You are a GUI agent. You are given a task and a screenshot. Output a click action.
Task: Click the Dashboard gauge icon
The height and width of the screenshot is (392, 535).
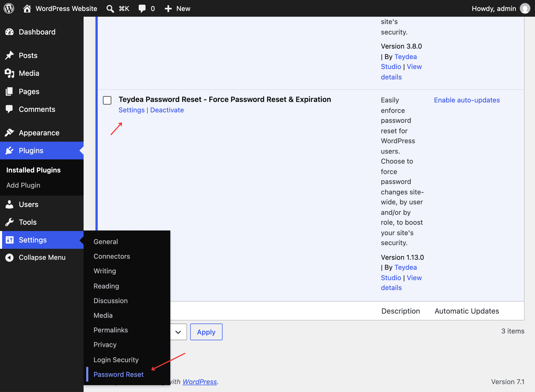pyautogui.click(x=9, y=32)
